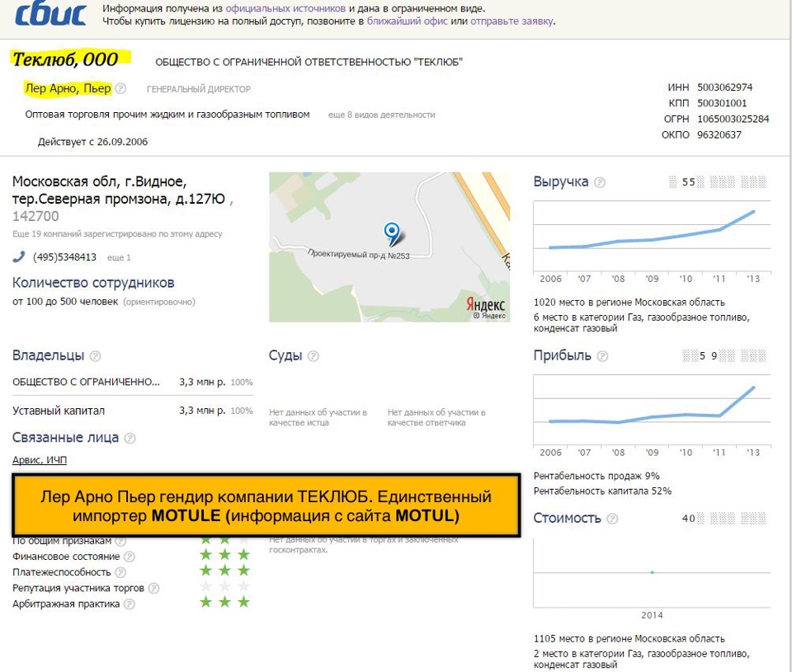
Task: Click the Выручка revenue chart
Action: coord(652,236)
